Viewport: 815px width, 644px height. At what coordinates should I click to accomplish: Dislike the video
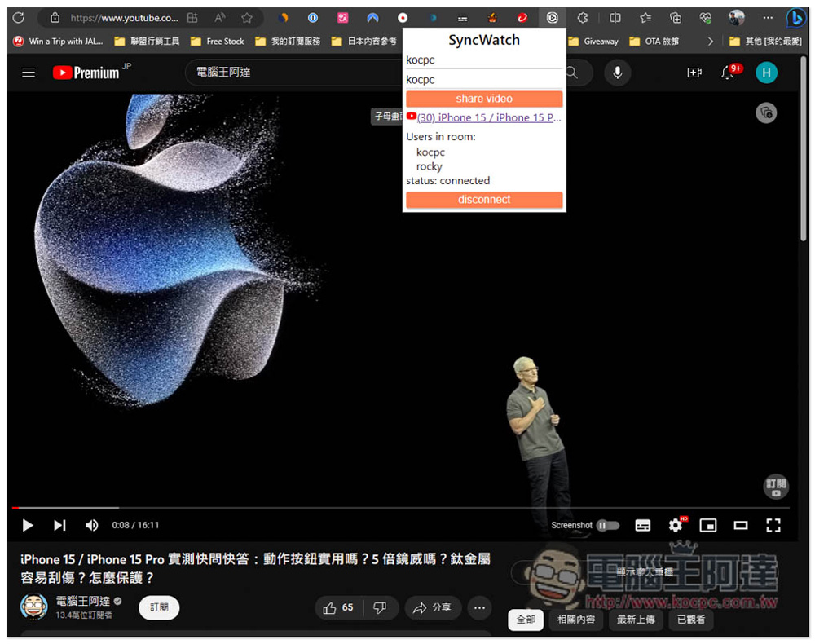click(380, 607)
